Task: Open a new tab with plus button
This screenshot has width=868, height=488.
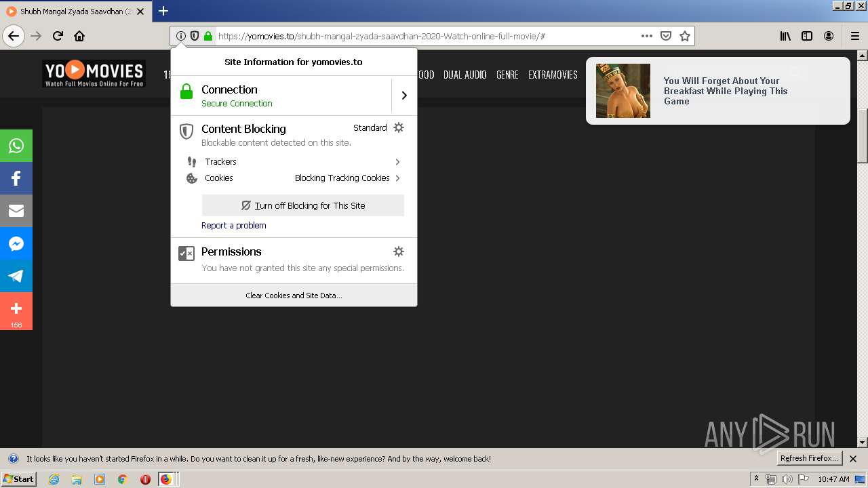Action: (x=163, y=11)
